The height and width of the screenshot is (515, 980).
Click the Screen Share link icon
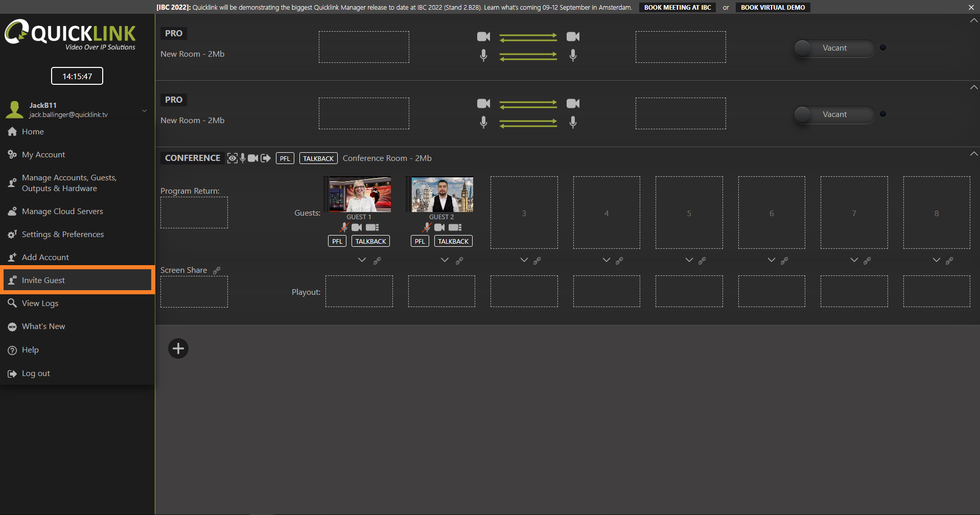coord(217,270)
